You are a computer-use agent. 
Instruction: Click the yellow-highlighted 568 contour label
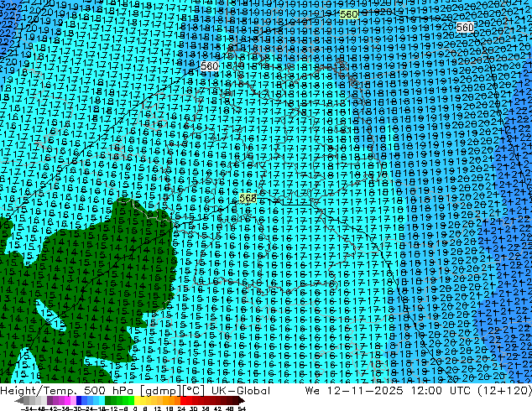click(x=248, y=198)
